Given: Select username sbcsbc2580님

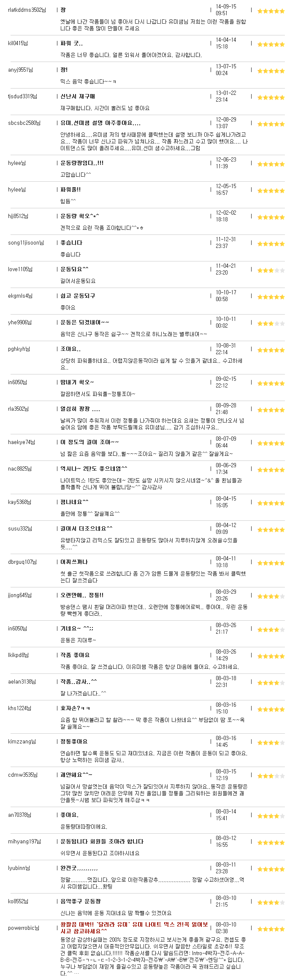Looking at the screenshot, I should tap(24, 123).
